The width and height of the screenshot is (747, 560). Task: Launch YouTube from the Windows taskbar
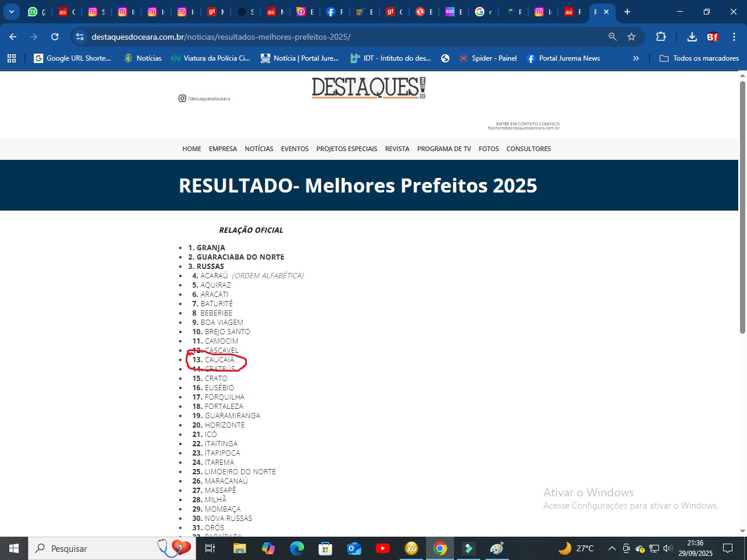pos(383,548)
